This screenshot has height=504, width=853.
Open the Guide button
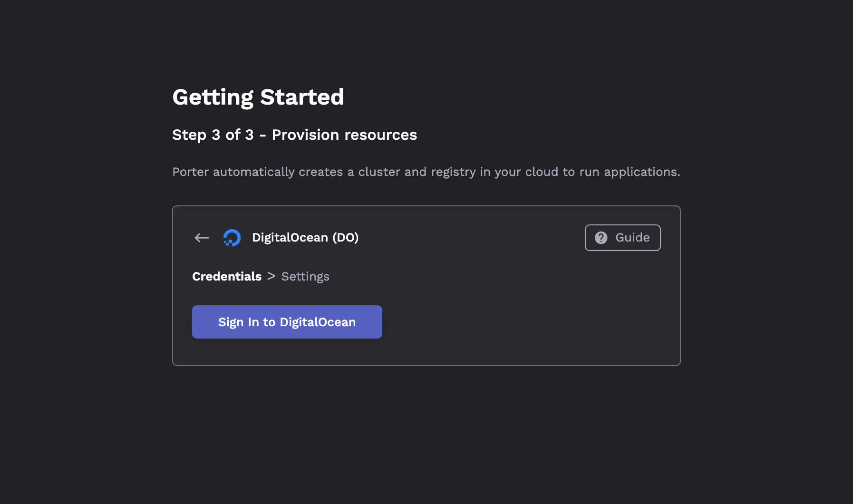pyautogui.click(x=622, y=238)
